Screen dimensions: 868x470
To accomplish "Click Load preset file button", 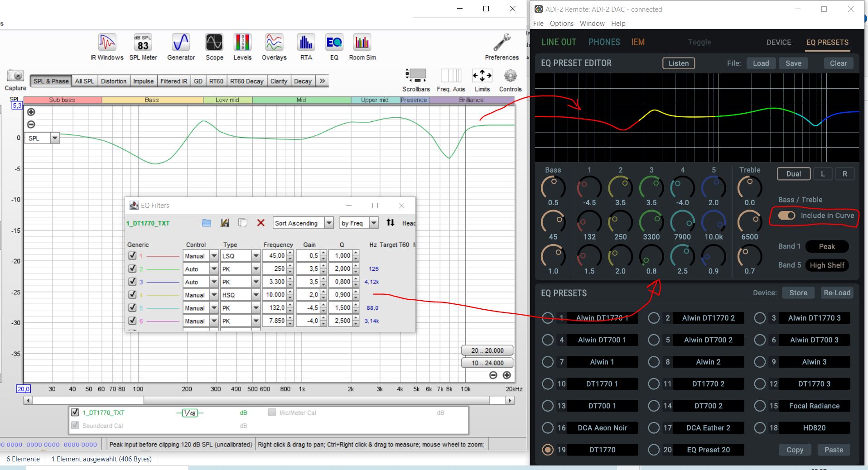I will (761, 63).
